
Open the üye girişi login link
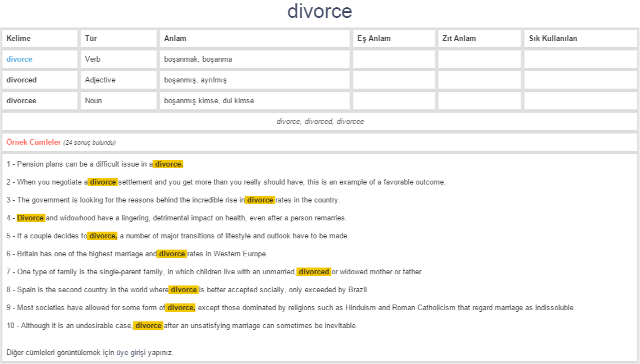pos(131,353)
